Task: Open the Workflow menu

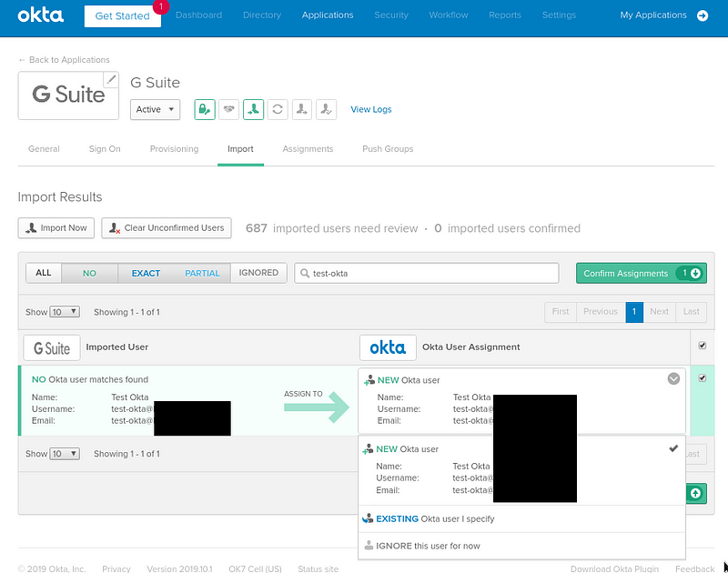Action: click(449, 15)
